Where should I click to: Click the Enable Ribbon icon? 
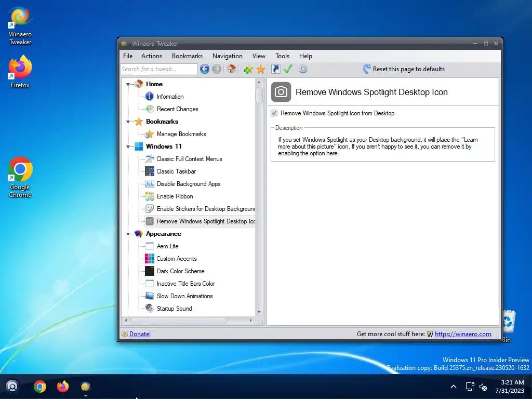tap(150, 196)
